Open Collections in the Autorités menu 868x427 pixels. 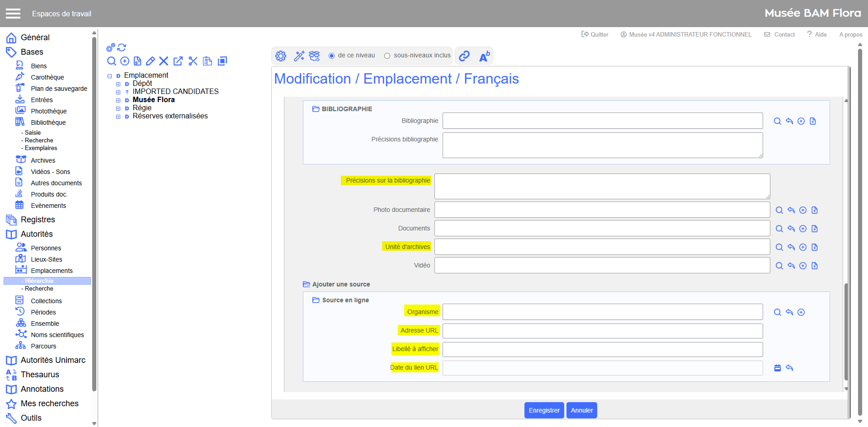(46, 301)
